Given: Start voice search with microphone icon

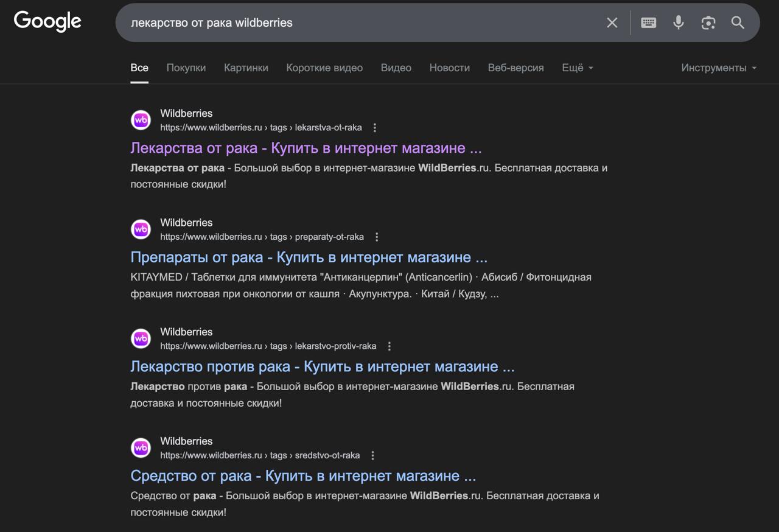Looking at the screenshot, I should (x=678, y=23).
